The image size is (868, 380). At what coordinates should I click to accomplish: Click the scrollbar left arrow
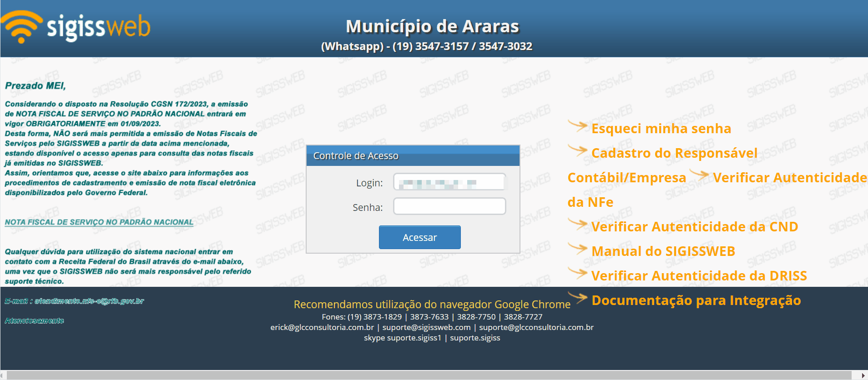3,375
